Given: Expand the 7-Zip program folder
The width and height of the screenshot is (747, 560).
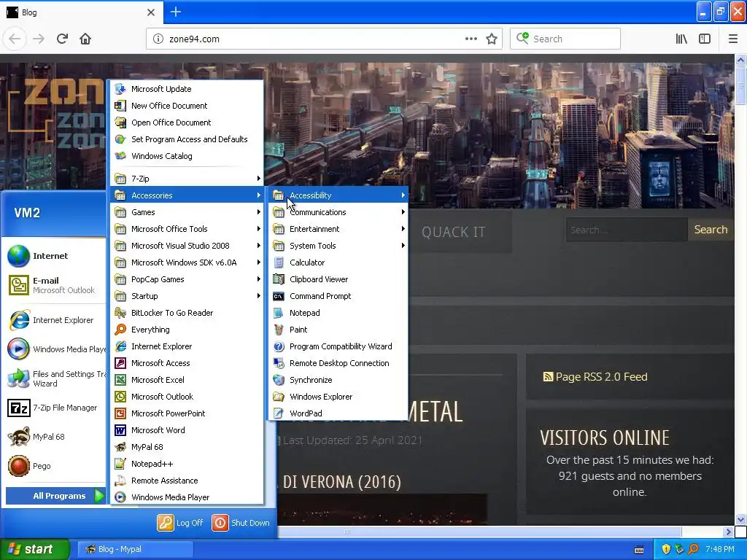Looking at the screenshot, I should (x=187, y=179).
